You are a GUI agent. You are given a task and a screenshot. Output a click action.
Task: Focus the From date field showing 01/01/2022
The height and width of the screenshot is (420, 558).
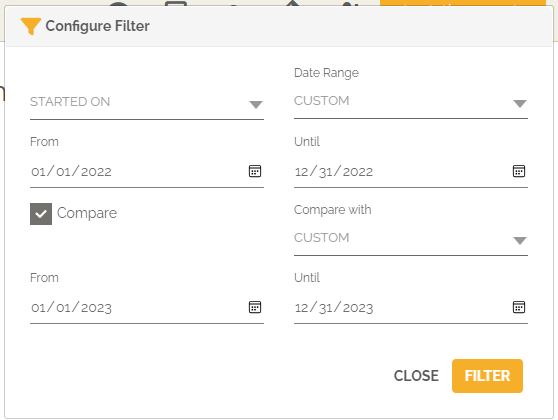click(147, 172)
